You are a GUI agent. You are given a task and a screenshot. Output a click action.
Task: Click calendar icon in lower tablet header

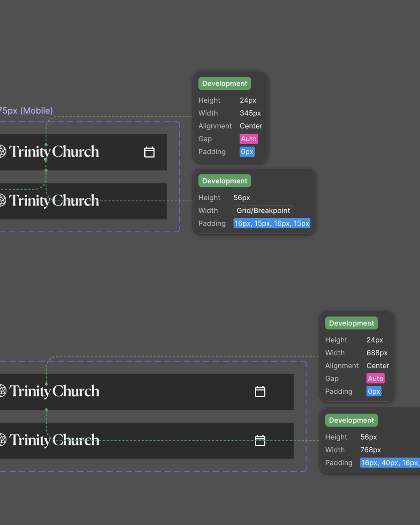tap(260, 441)
